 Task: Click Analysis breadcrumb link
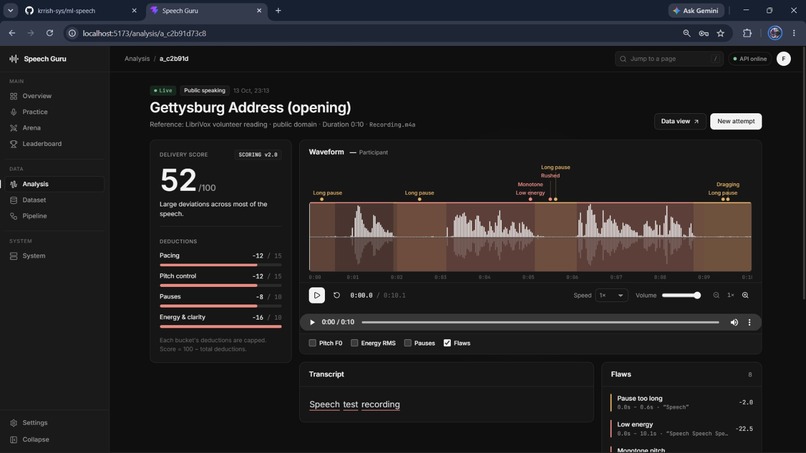pyautogui.click(x=137, y=59)
